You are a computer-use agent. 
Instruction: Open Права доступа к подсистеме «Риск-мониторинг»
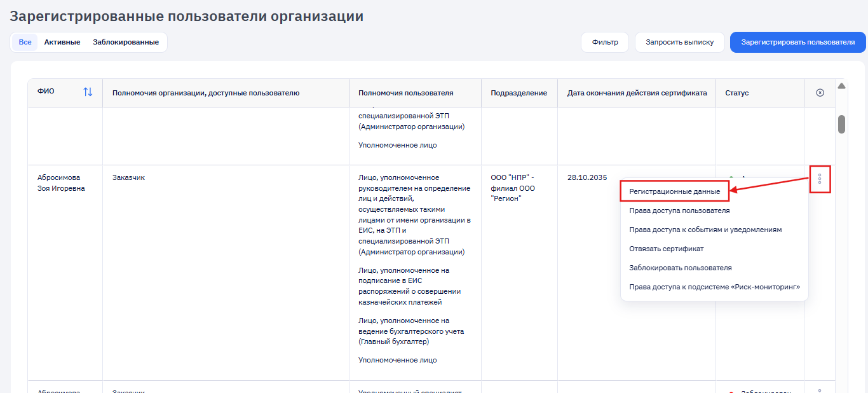714,287
